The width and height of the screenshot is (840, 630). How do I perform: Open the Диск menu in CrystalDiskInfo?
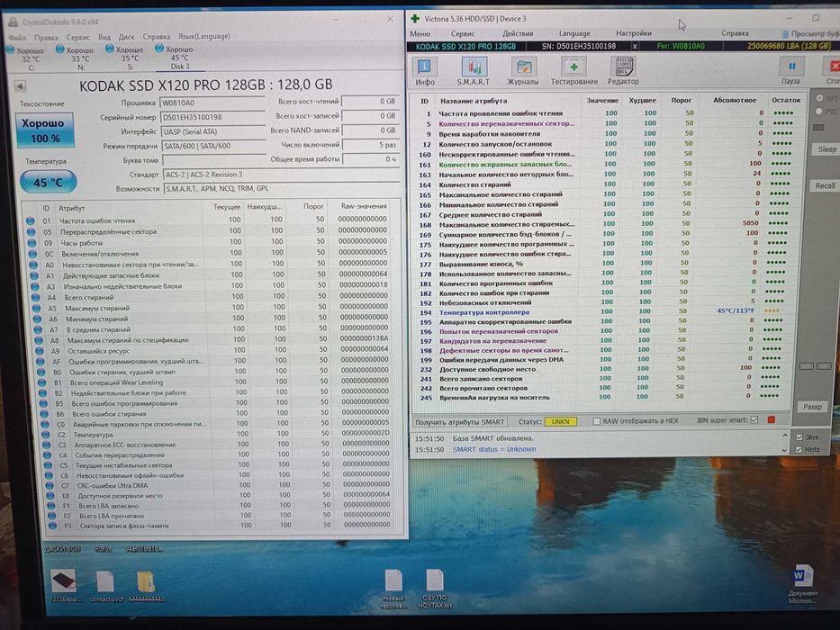[x=126, y=37]
